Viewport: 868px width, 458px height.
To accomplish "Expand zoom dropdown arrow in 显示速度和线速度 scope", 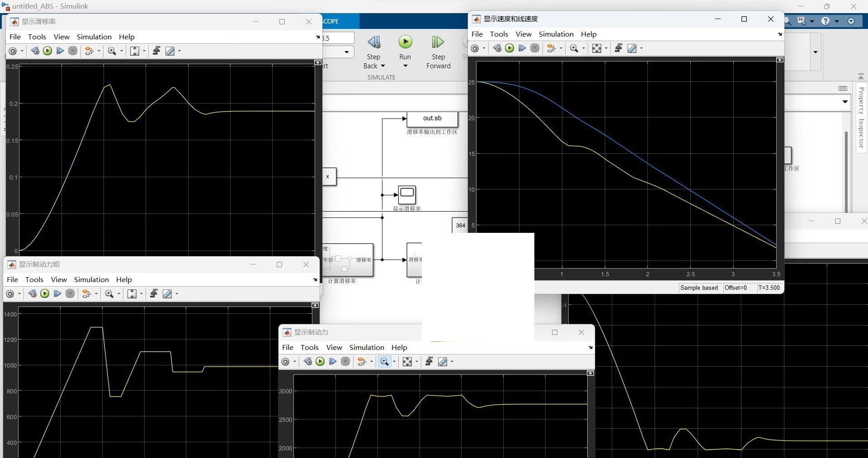I will click(x=583, y=48).
